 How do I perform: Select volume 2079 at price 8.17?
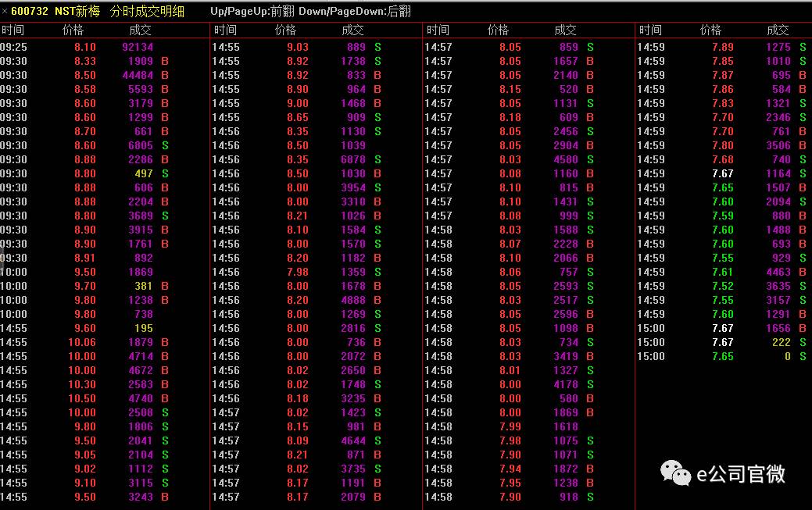[x=353, y=497]
